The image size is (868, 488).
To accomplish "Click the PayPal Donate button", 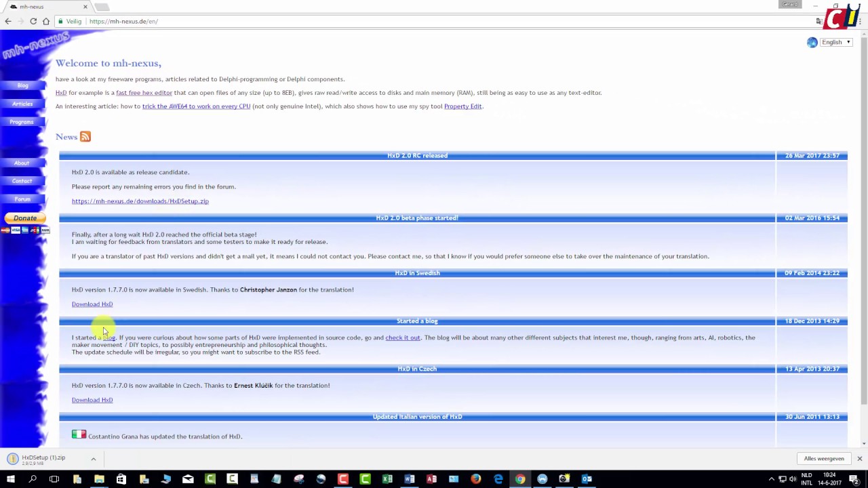I will tap(25, 218).
